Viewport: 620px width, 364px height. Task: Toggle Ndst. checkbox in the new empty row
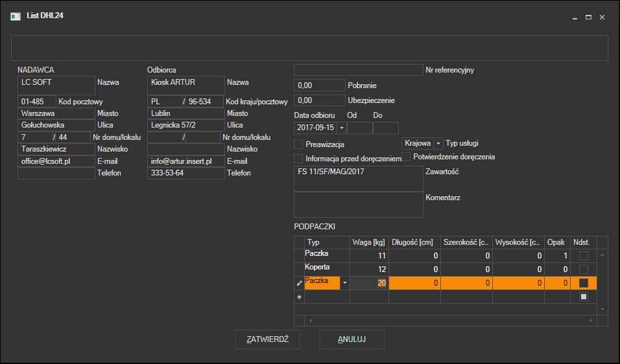coord(583,297)
